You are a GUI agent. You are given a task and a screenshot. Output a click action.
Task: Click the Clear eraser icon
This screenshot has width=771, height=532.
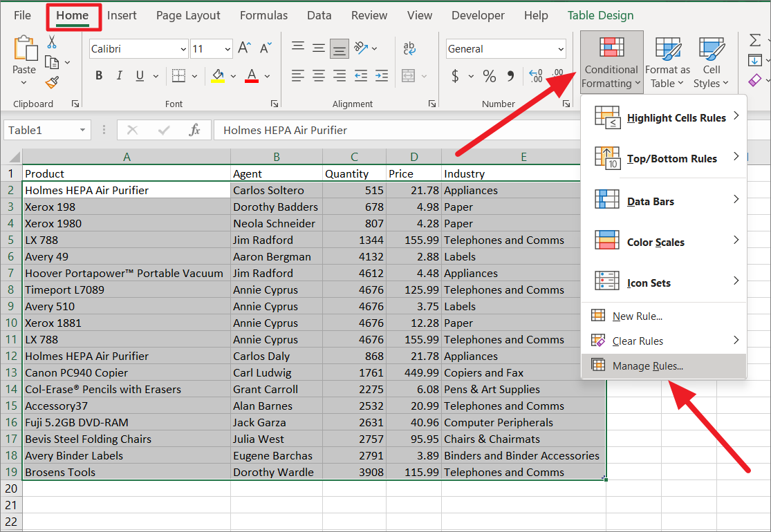755,79
